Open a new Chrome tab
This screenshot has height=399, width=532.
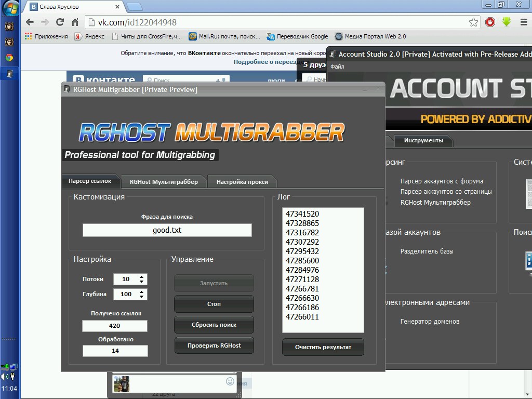134,7
